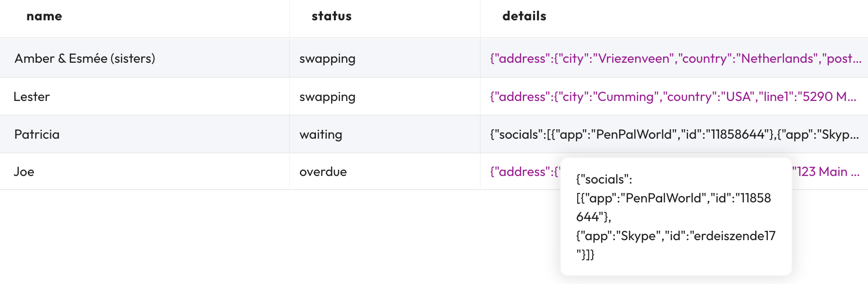Viewport: 868px width, 284px height.
Task: Click the overdue status for Joe
Action: (x=323, y=172)
